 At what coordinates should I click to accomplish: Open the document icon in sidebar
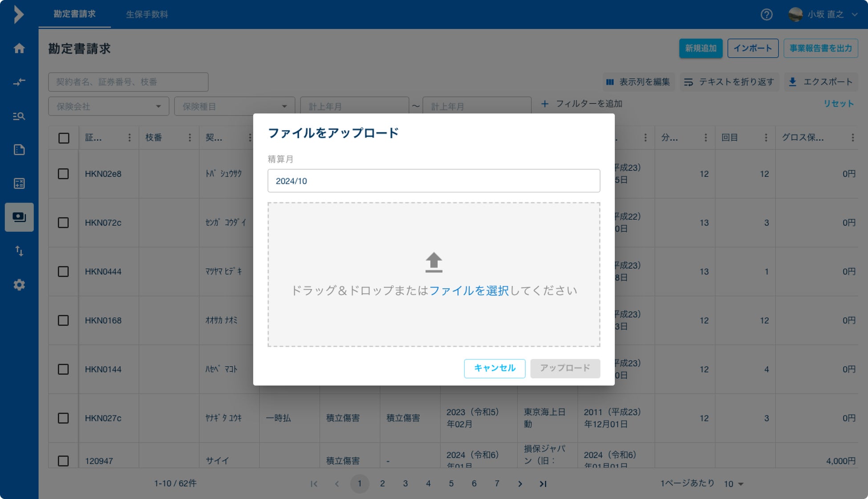(x=19, y=150)
